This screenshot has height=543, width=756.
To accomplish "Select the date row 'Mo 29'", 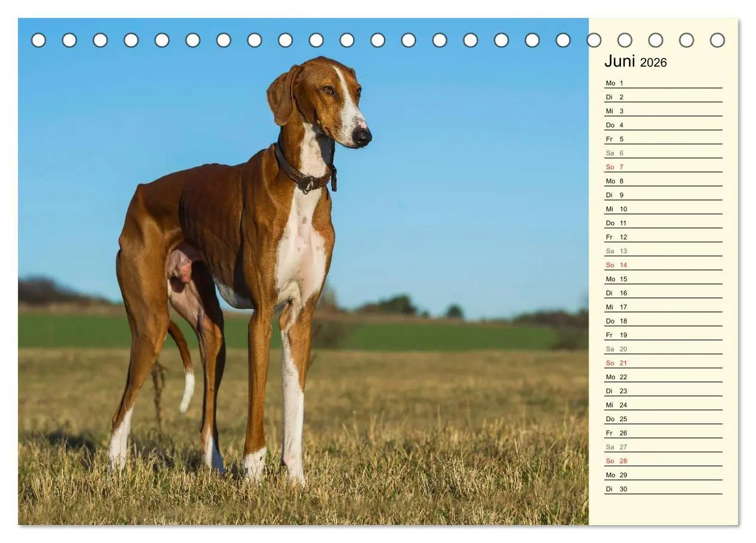I will tap(663, 475).
